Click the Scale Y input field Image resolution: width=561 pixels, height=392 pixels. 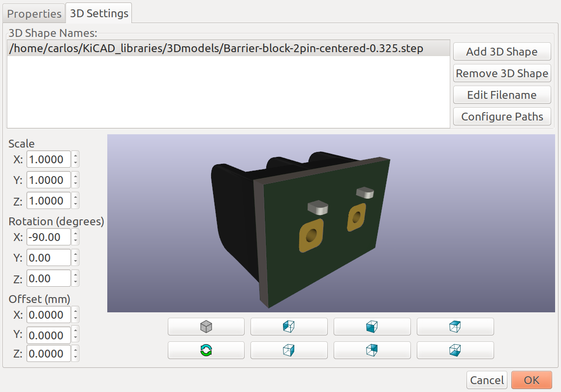click(x=49, y=180)
